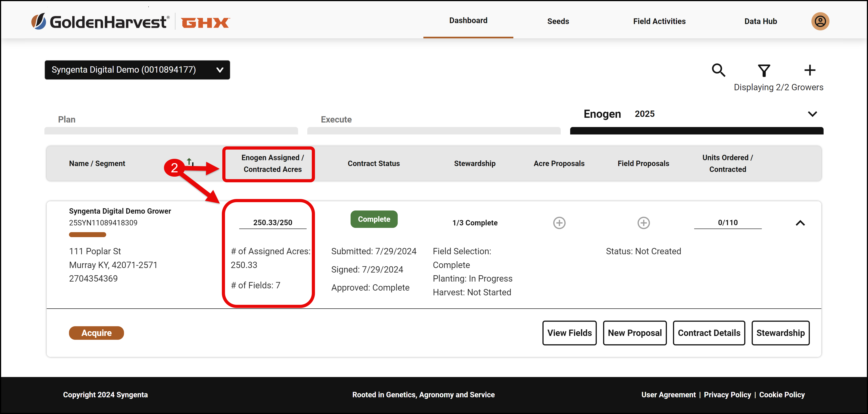The width and height of the screenshot is (868, 414).
Task: Open the User Agreement link
Action: coord(668,394)
